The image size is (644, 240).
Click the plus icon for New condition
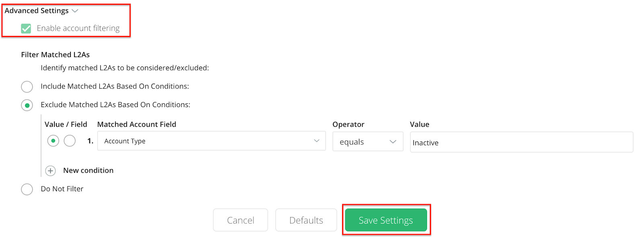(50, 171)
